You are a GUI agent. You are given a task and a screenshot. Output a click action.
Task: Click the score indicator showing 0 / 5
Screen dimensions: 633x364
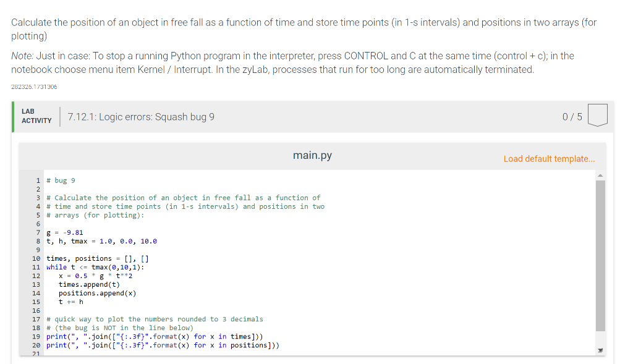click(574, 115)
